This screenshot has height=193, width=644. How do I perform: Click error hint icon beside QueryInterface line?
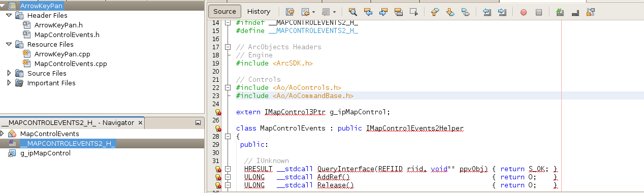218,169
